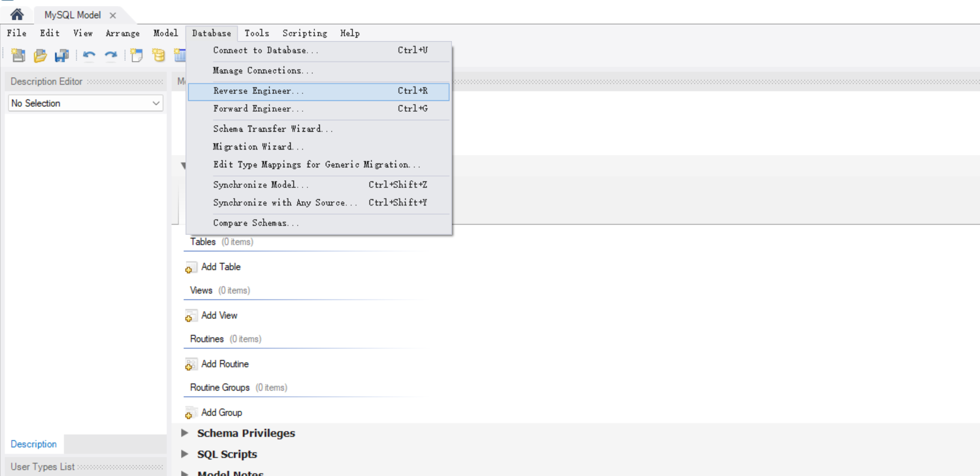The image size is (980, 476).
Task: Open the Scripting menu
Action: (305, 33)
